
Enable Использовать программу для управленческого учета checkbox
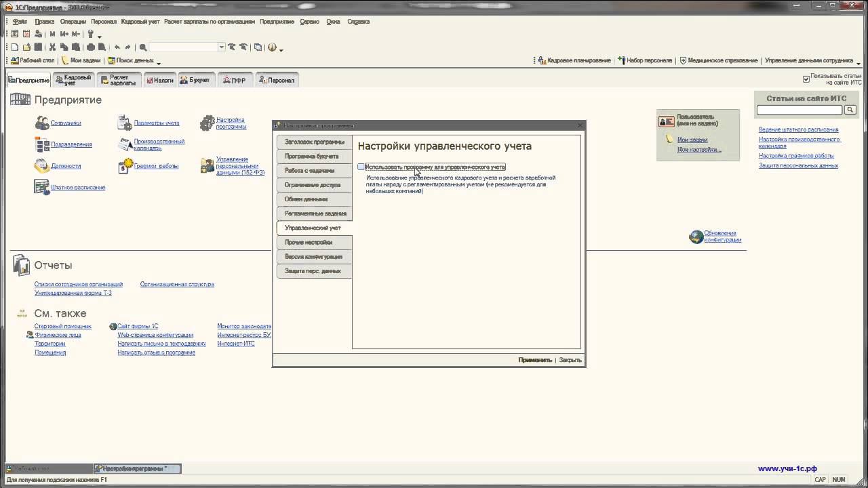tap(361, 167)
